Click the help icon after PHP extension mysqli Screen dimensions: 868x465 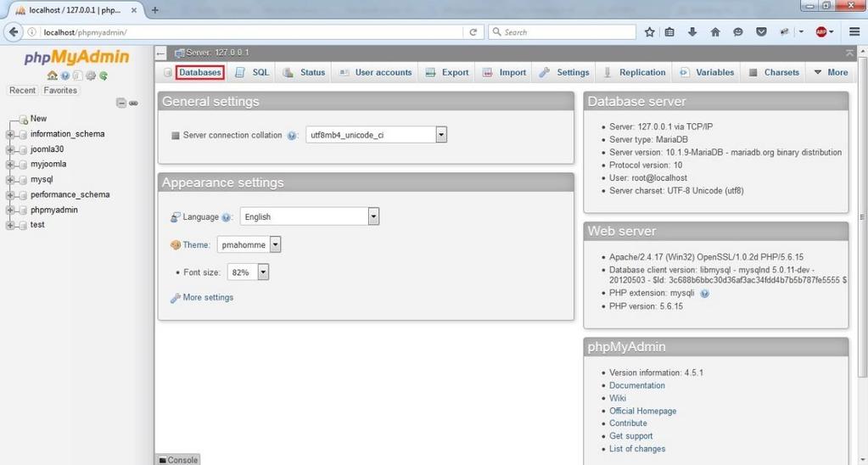pos(704,294)
